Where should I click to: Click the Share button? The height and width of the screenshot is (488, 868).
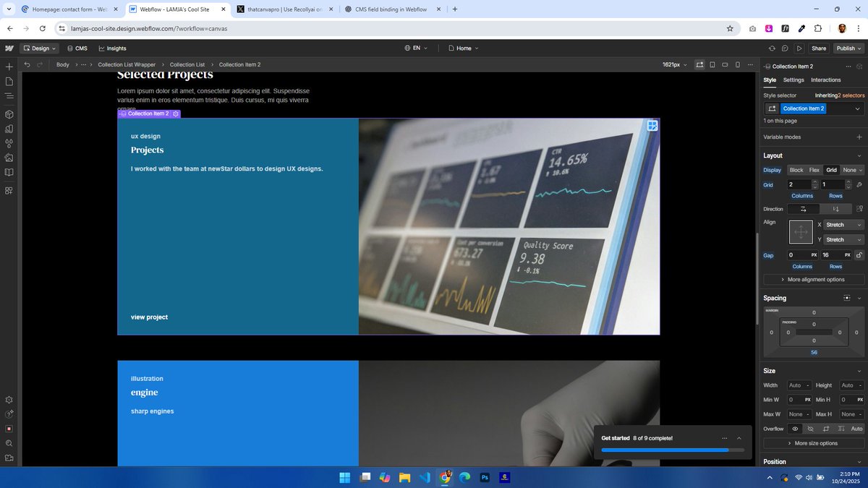(819, 48)
